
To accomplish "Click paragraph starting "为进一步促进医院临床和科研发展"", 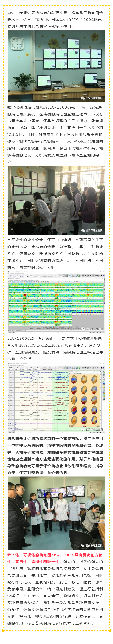I will (x=55, y=20).
